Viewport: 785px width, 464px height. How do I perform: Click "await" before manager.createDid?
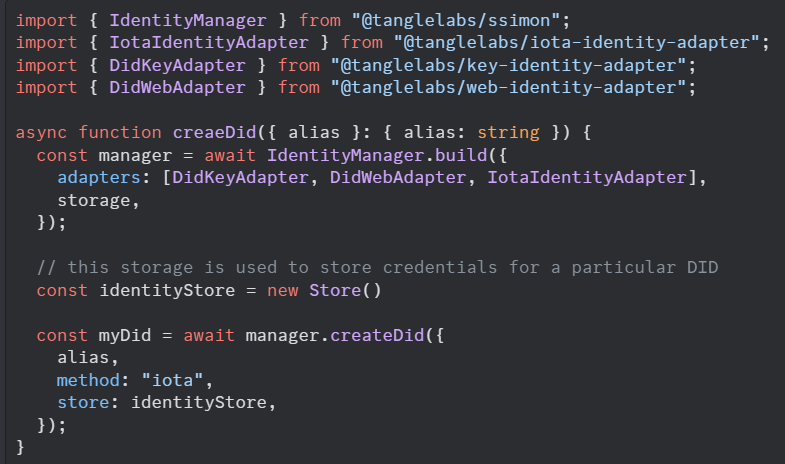point(209,335)
